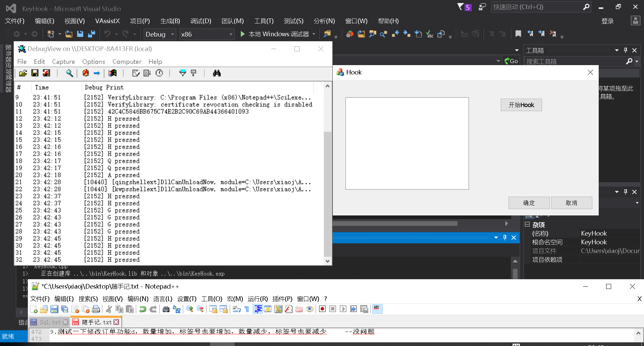
Task: Toggle pass-through blue arrow in DebugView
Action: 97,73
